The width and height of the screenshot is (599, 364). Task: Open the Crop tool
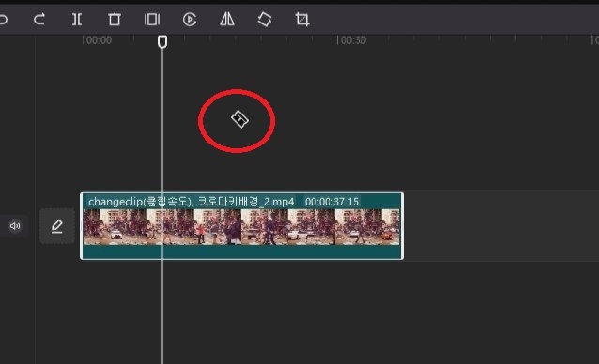coord(301,19)
